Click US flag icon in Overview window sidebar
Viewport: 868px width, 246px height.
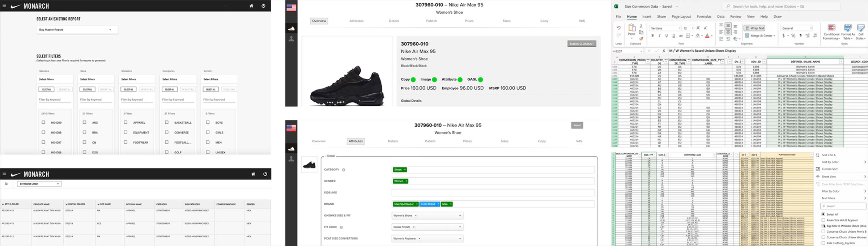tap(291, 8)
